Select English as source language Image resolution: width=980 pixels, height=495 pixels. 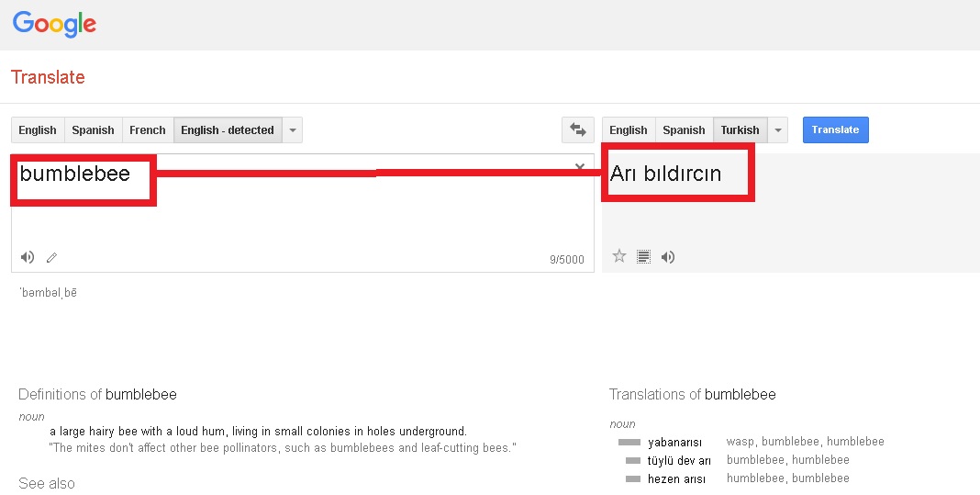click(x=38, y=130)
